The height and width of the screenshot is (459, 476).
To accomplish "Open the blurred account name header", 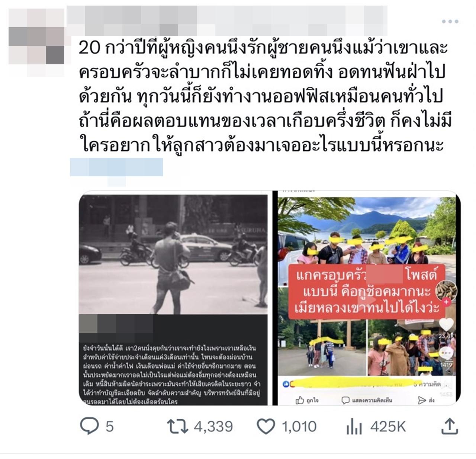I will point(227,20).
